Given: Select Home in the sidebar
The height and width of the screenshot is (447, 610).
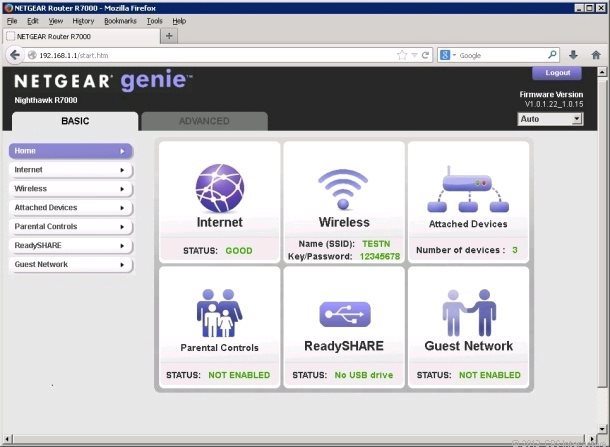Looking at the screenshot, I should (70, 151).
